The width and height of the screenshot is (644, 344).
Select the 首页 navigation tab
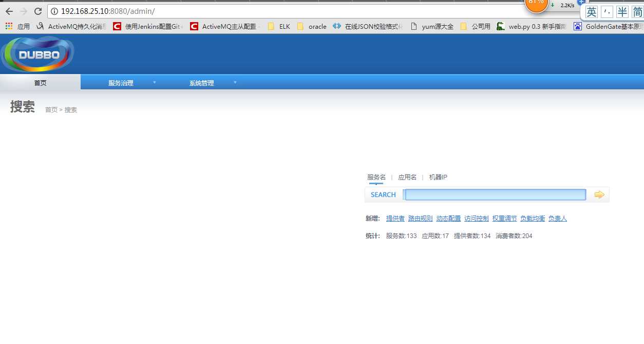pos(40,83)
